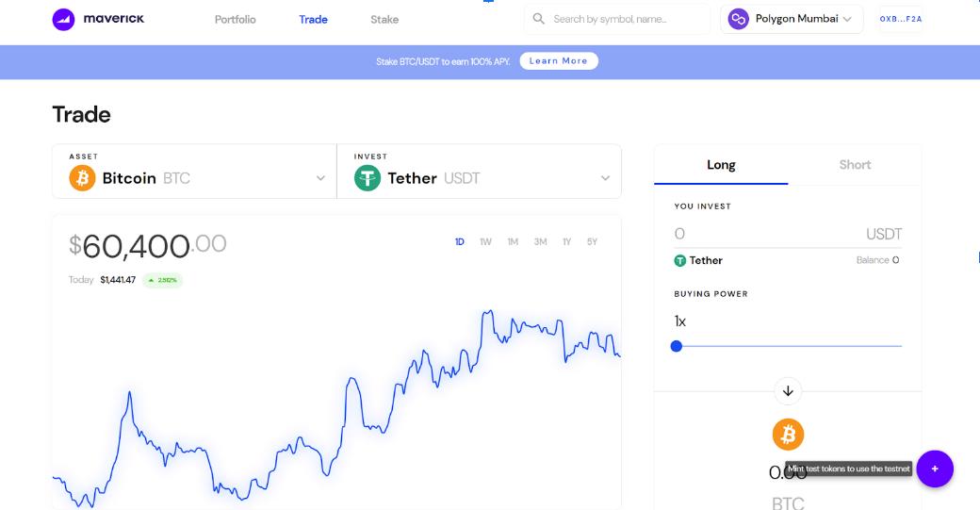Click the down arrow swap icon

(789, 390)
